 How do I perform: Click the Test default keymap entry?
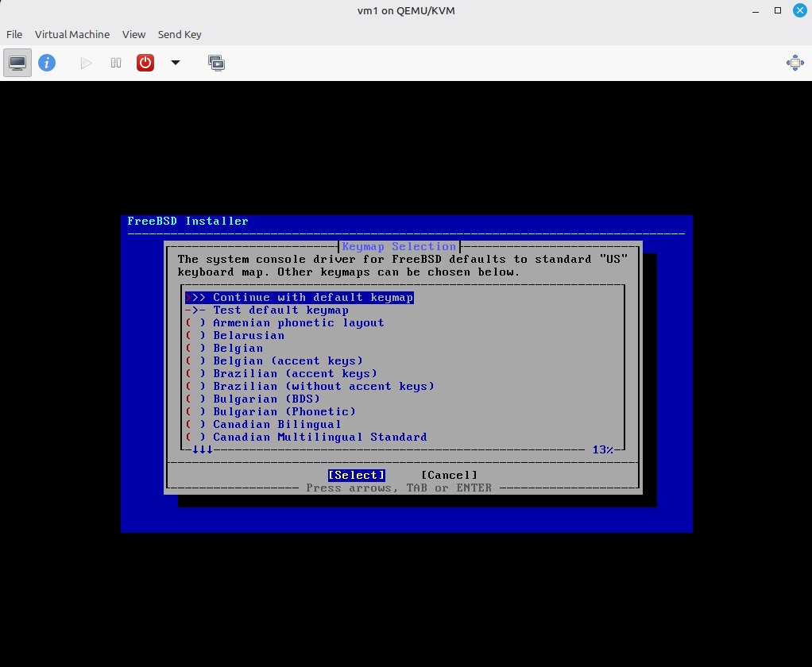[x=280, y=310]
